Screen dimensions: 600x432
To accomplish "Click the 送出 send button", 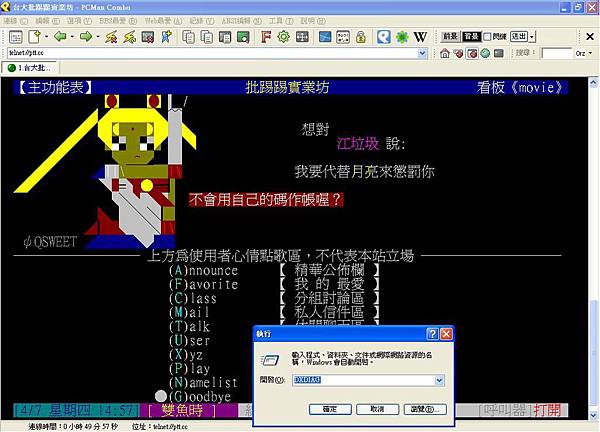I will (x=519, y=37).
